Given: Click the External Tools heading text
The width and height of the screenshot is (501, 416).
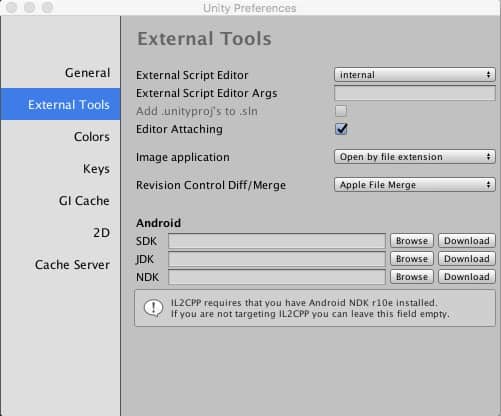Looking at the screenshot, I should pos(204,39).
